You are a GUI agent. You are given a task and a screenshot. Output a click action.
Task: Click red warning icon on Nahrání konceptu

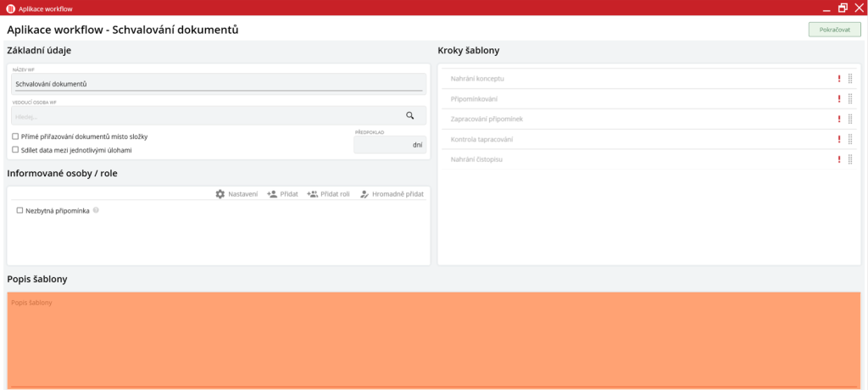click(x=839, y=79)
